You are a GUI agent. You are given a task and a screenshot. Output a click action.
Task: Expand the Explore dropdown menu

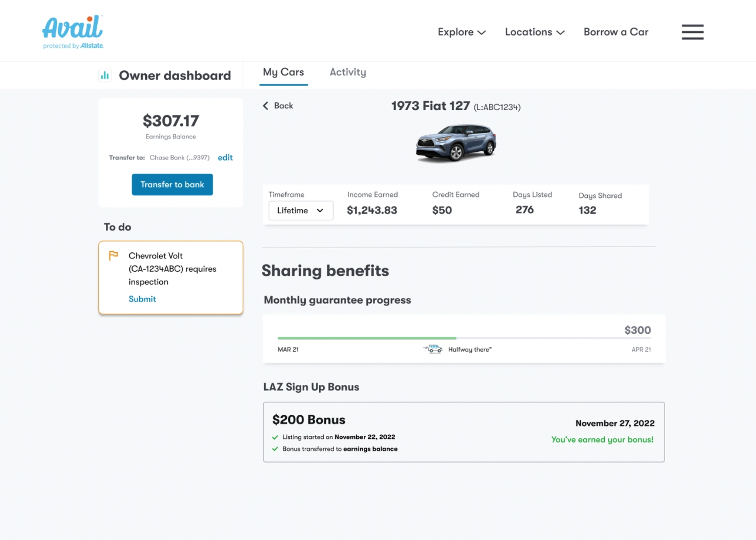[x=461, y=32]
